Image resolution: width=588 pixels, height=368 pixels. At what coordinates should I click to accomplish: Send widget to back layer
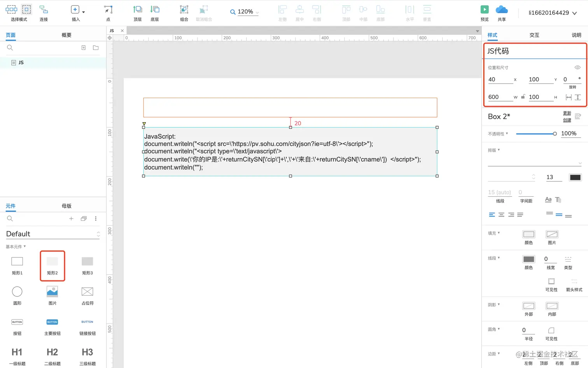click(x=155, y=13)
